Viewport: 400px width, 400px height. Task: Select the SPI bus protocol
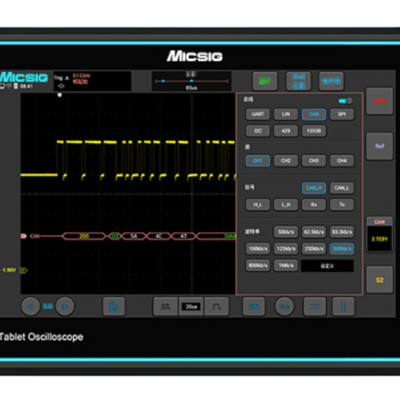tap(342, 114)
